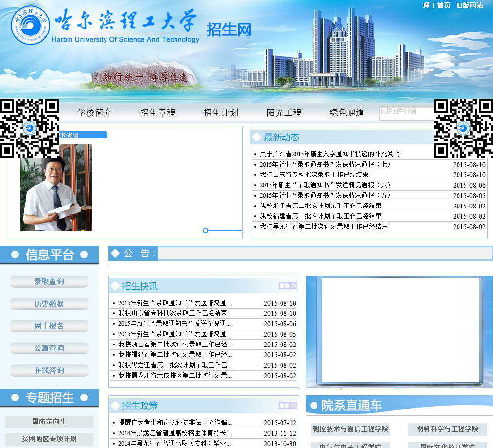
Task: Click date 2015-07-12 in 招生政策 list
Action: point(280,423)
